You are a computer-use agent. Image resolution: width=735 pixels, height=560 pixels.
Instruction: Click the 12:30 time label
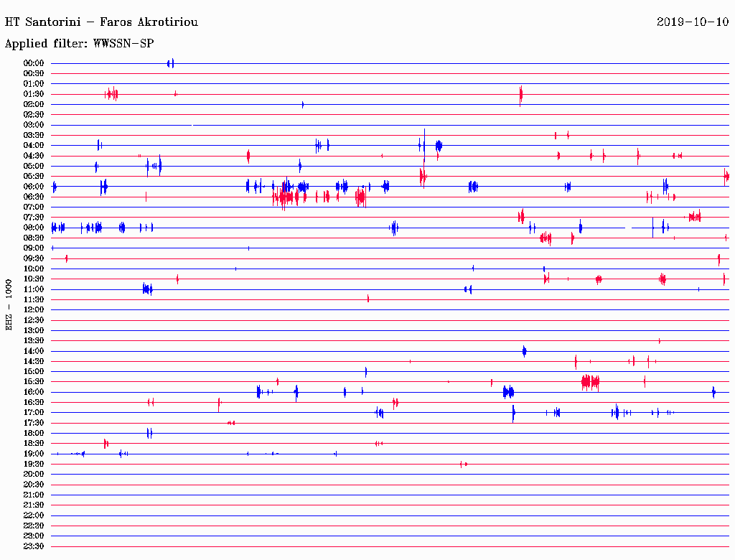[34, 320]
